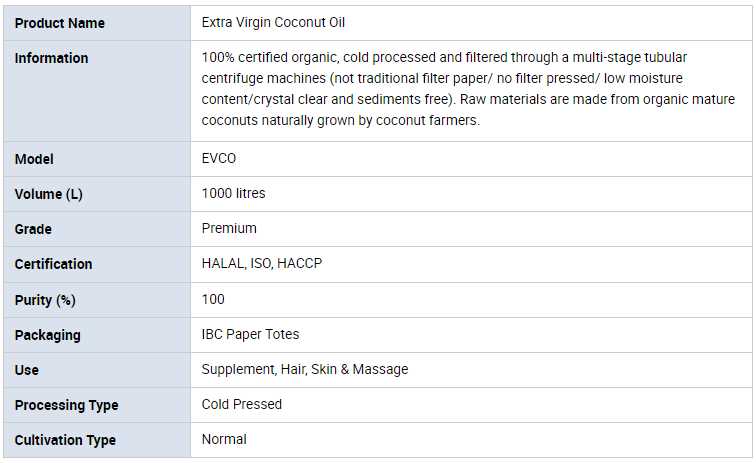Click the "Processing Type" row label
Viewport: 756px width, 463px height.
tap(66, 405)
